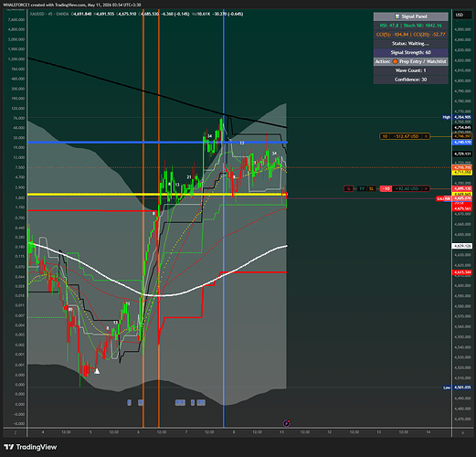Click the white triangle marker near chart low

click(x=97, y=371)
